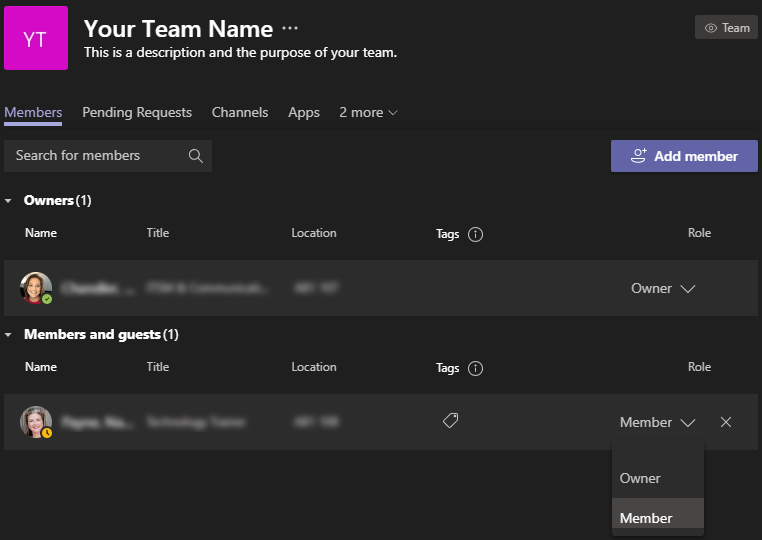Image resolution: width=762 pixels, height=540 pixels.
Task: Click the magnifier icon in member search
Action: tap(196, 156)
